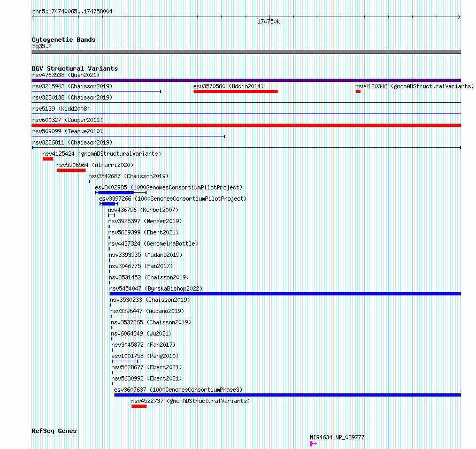
Task: Open nsv4522737 gnomAD variant label
Action: (190, 401)
